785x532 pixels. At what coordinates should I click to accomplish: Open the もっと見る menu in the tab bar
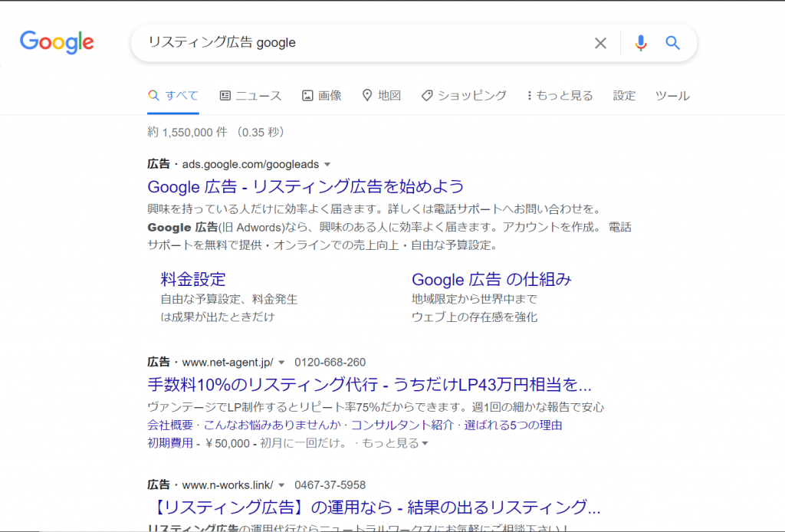pos(560,95)
